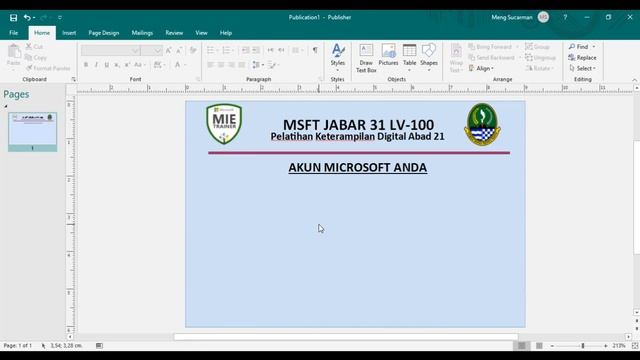The height and width of the screenshot is (360, 640).
Task: Collapse the ribbon with the chevron
Action: point(634,80)
